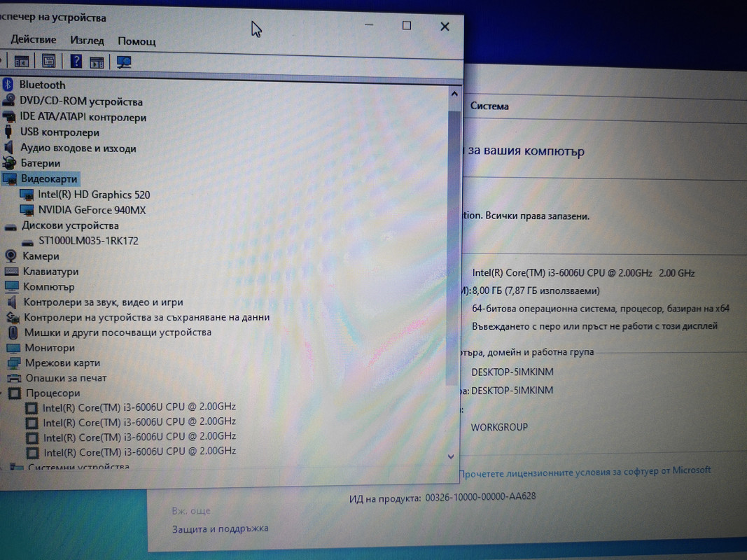
Task: Click the Мрежови карти network icon
Action: click(14, 363)
